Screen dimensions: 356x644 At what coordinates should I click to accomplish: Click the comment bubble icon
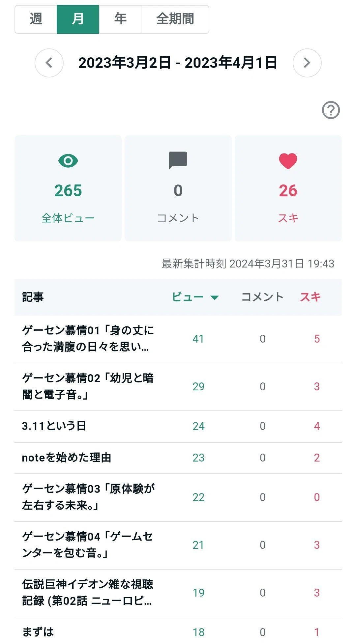(178, 160)
